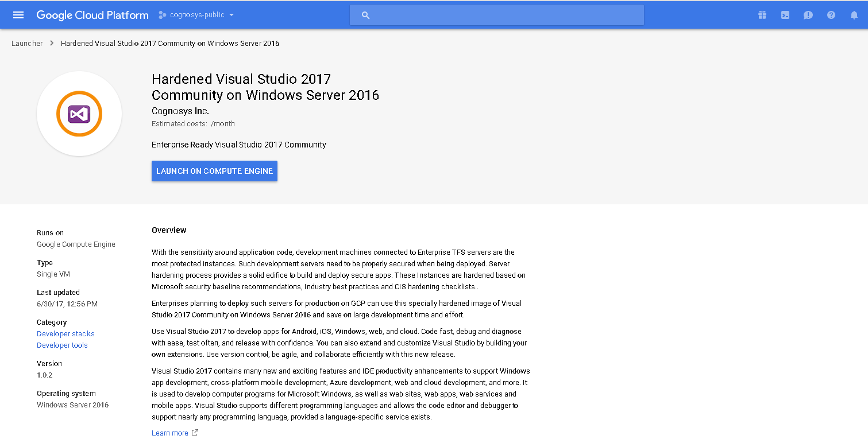Click the project hexagon icon beside cognosys-public
The height and width of the screenshot is (447, 868).
162,15
